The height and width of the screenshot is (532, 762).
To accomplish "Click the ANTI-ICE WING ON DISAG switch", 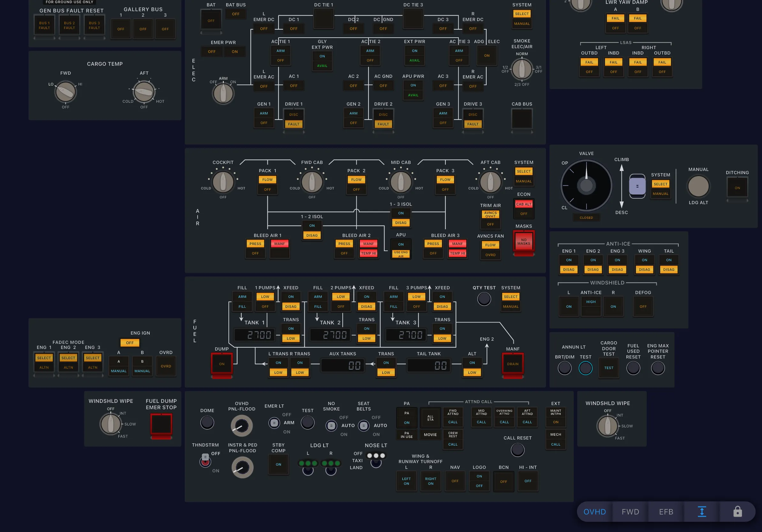I will point(644,265).
